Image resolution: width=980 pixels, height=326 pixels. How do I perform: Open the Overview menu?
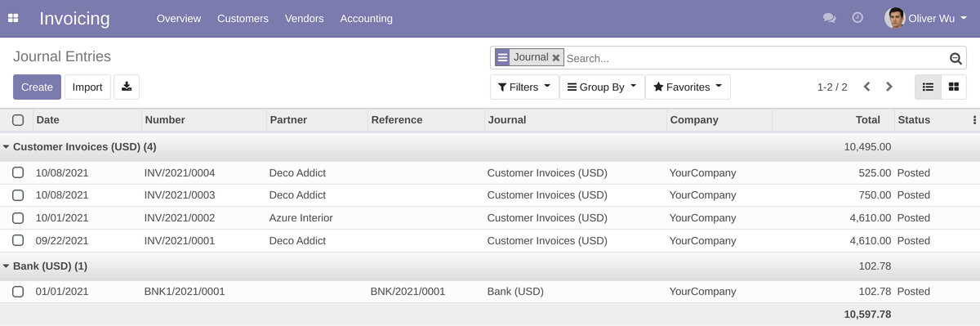click(179, 18)
